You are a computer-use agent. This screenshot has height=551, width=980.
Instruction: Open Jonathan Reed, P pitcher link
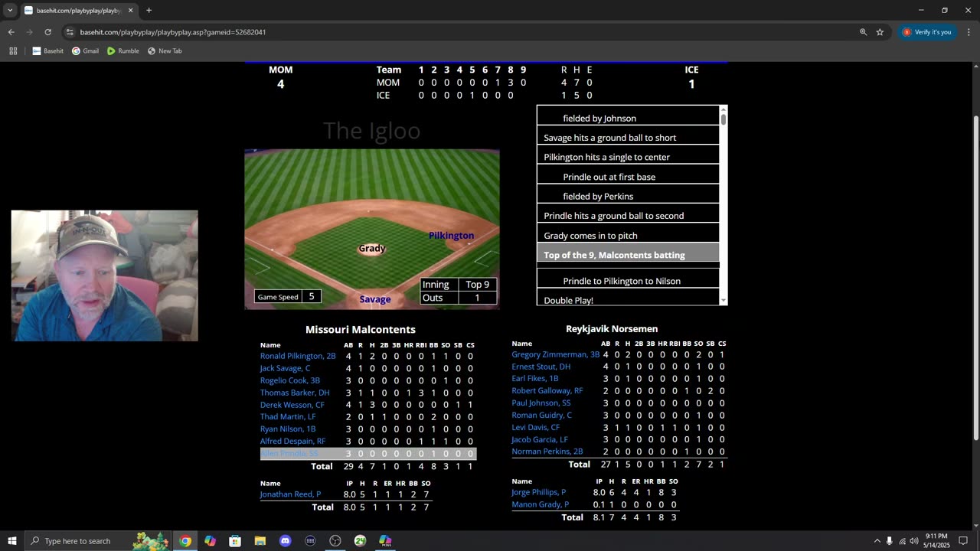[290, 494]
